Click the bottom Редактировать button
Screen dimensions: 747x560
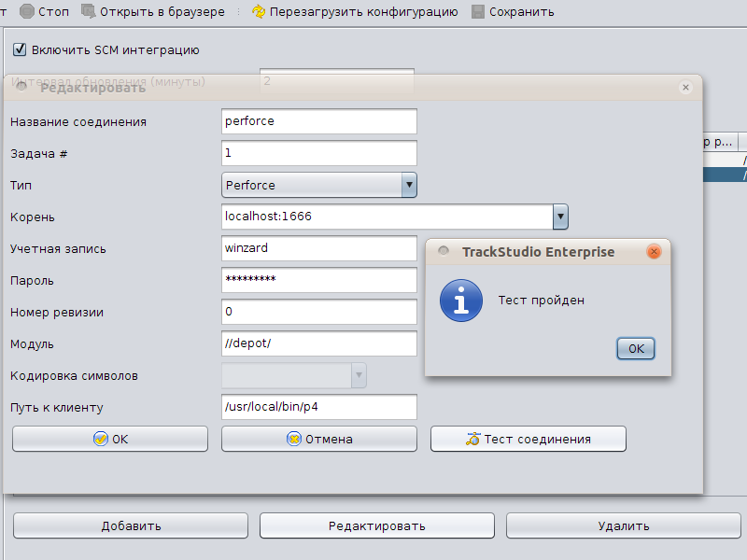tap(377, 525)
